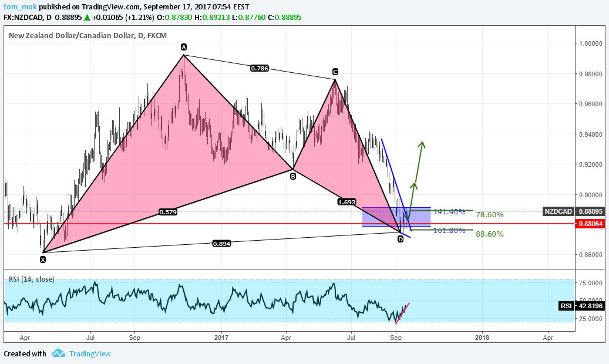
Task: Open the tom_mok author link
Action: pos(20,6)
